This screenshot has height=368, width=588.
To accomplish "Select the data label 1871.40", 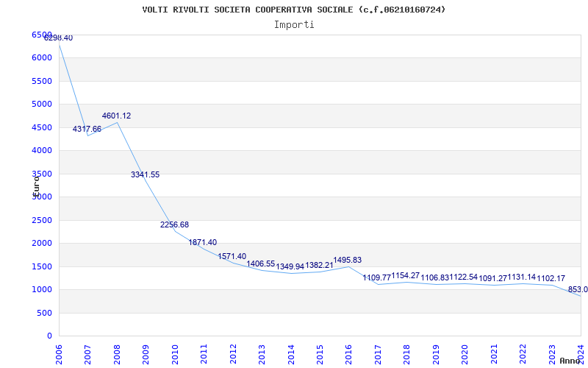I will pos(203,243).
